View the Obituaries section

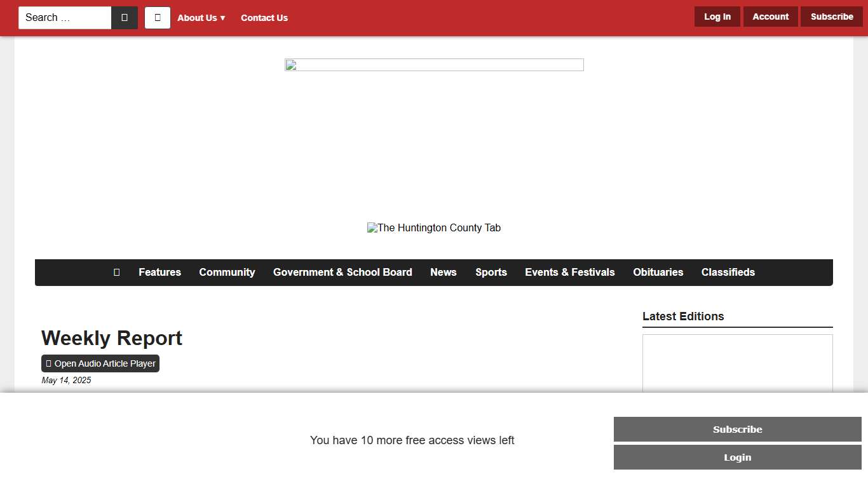click(658, 273)
